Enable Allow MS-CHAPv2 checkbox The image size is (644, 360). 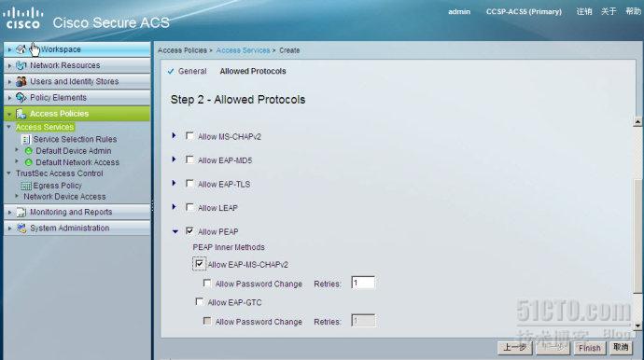tap(189, 136)
